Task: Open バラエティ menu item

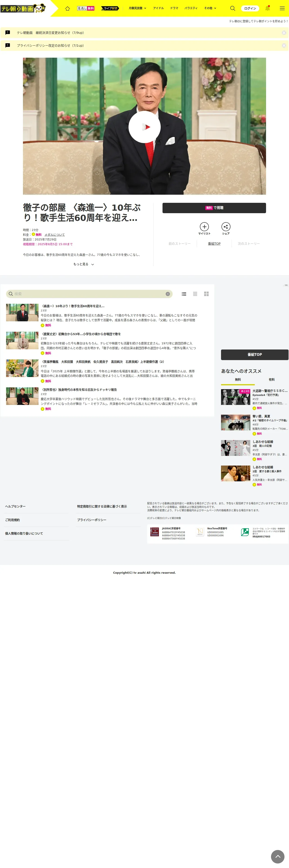Action: [x=191, y=8]
